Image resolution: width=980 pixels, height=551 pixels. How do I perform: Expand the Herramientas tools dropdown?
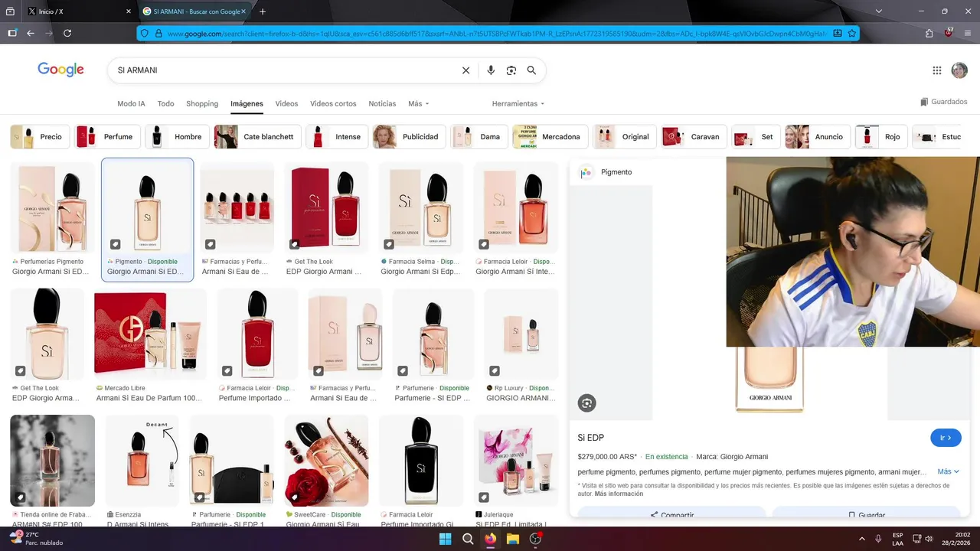[518, 104]
